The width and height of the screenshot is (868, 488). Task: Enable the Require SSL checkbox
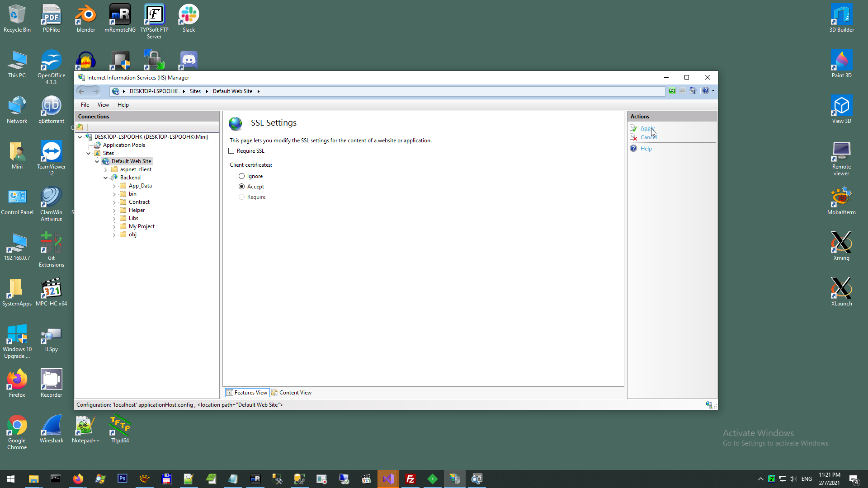click(231, 151)
